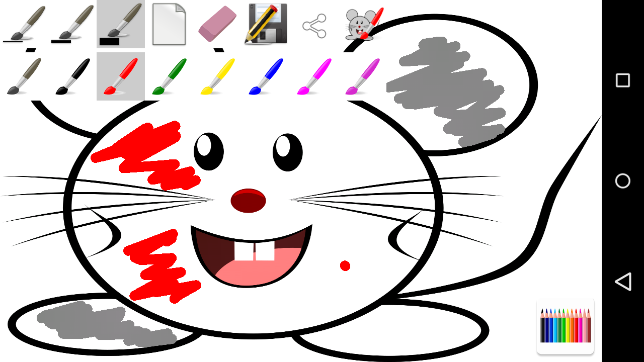The height and width of the screenshot is (362, 644).
Task: Open the mouse picture chooser icon
Action: pos(364,24)
